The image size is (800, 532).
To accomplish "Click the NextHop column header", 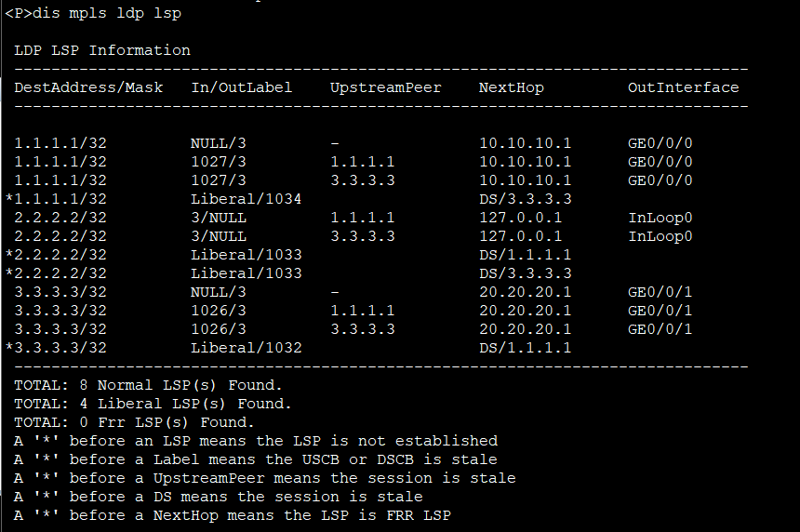I will (x=512, y=87).
